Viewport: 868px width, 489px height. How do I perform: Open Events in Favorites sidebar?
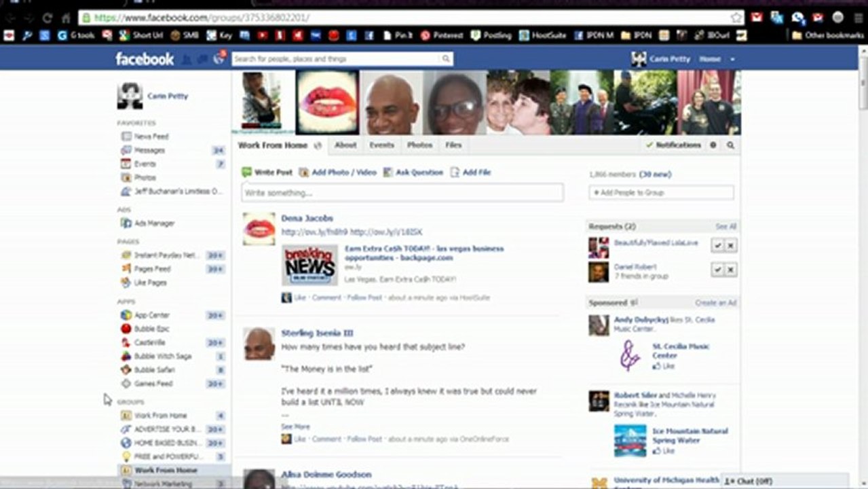click(145, 164)
